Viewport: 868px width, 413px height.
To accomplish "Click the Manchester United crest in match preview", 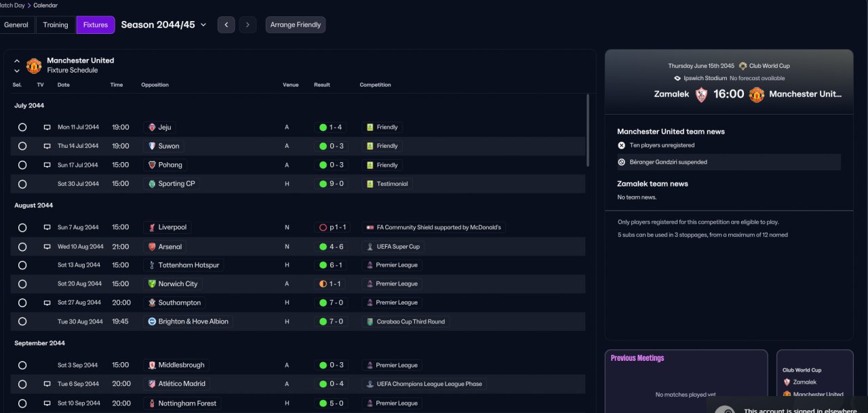I will 757,94.
